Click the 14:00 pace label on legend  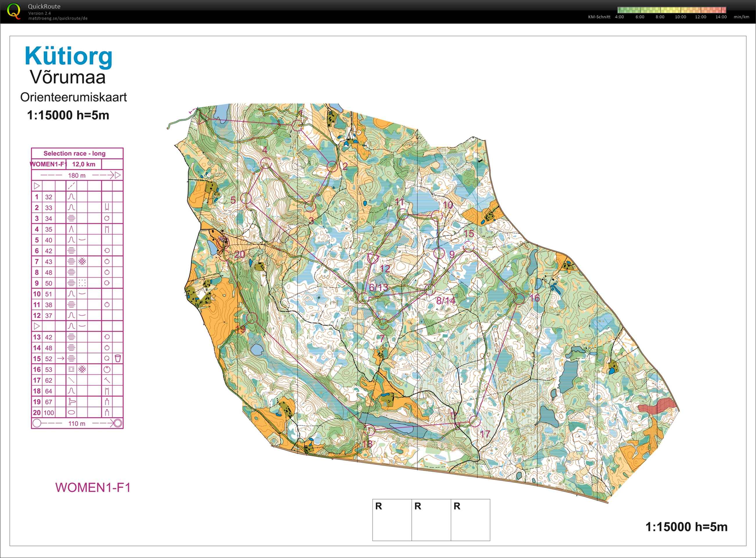(x=721, y=17)
